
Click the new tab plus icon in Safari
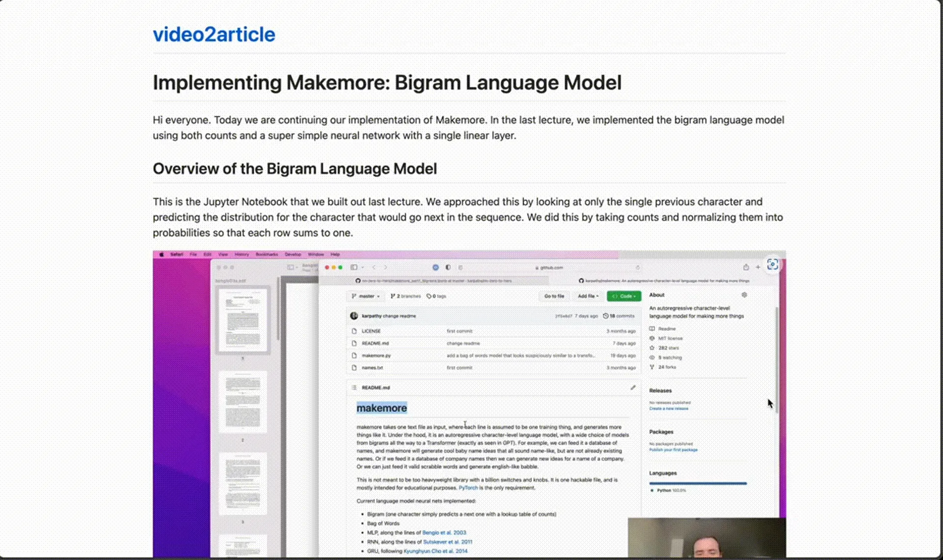pyautogui.click(x=758, y=267)
